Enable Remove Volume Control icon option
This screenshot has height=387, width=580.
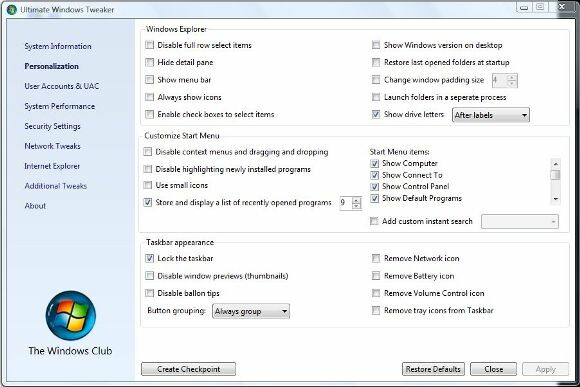(376, 293)
